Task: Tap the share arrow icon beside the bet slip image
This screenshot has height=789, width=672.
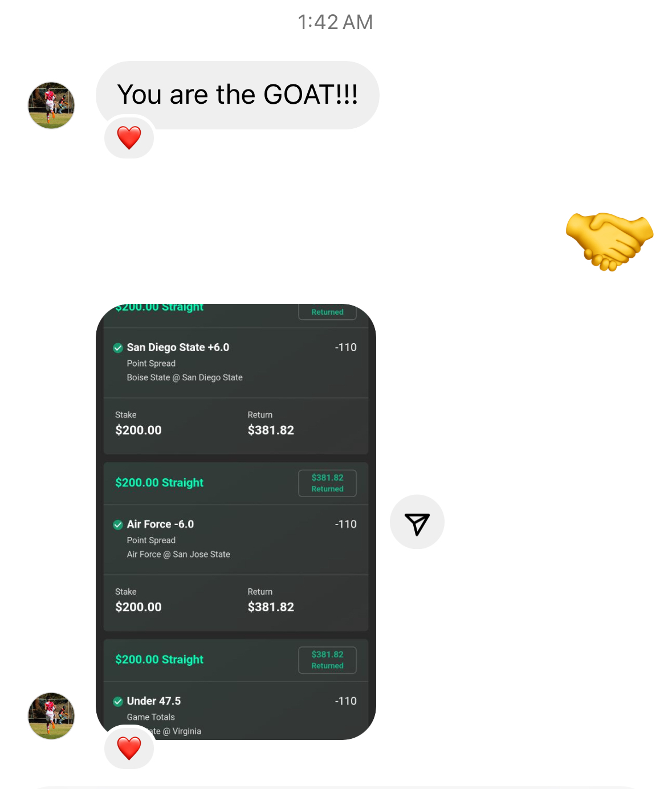Action: [417, 522]
